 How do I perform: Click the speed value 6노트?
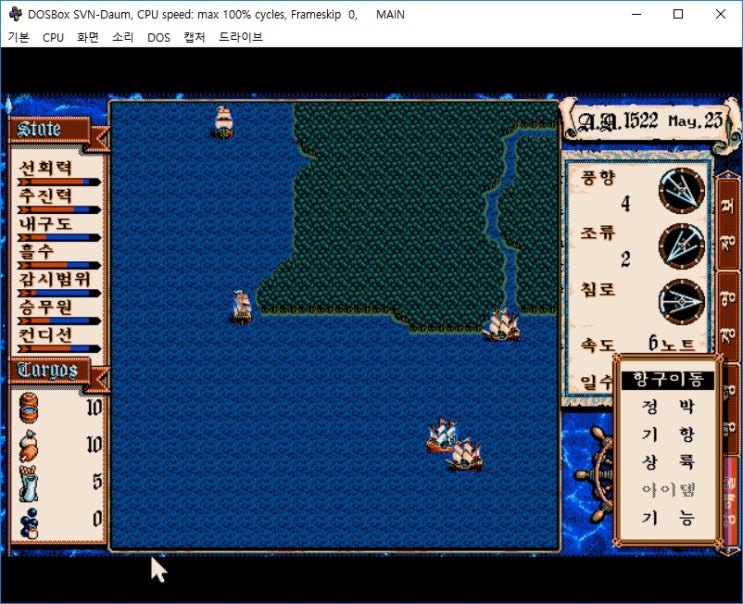(x=671, y=343)
